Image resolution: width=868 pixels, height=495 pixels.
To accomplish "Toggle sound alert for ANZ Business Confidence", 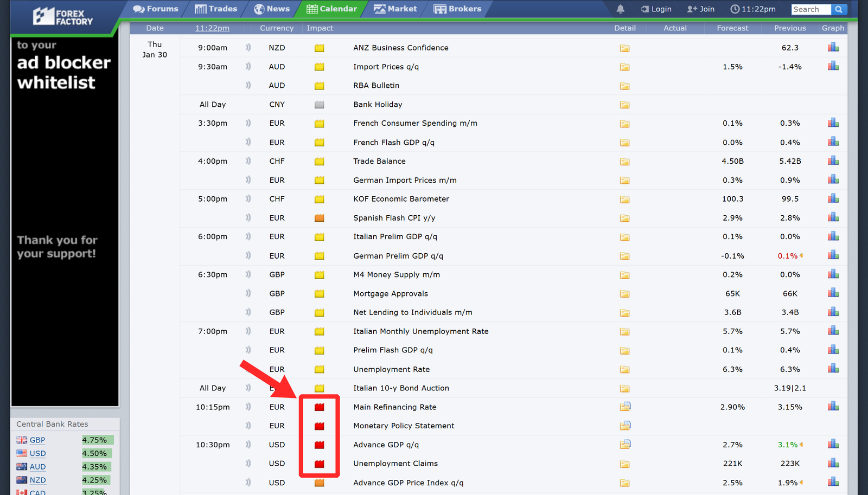I will pos(248,47).
